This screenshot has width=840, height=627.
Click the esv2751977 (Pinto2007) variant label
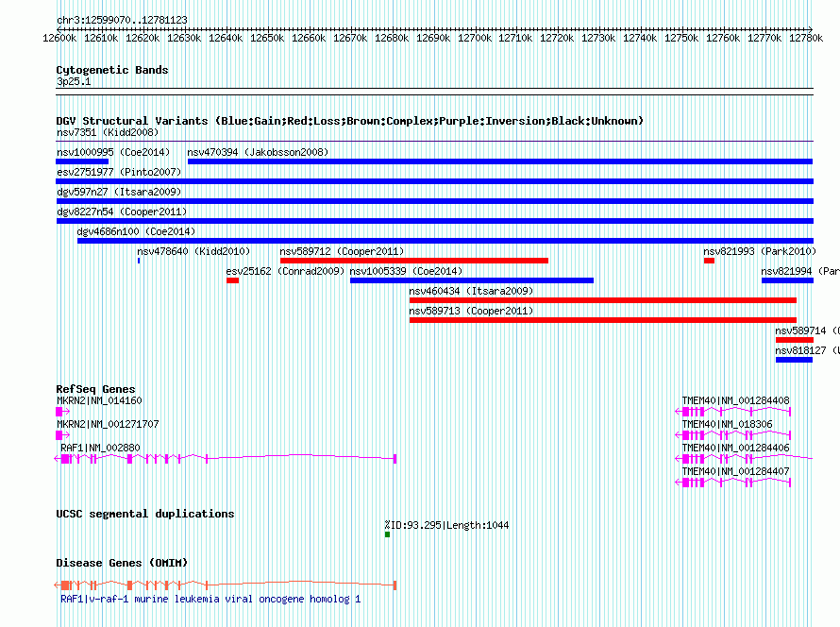tap(119, 172)
